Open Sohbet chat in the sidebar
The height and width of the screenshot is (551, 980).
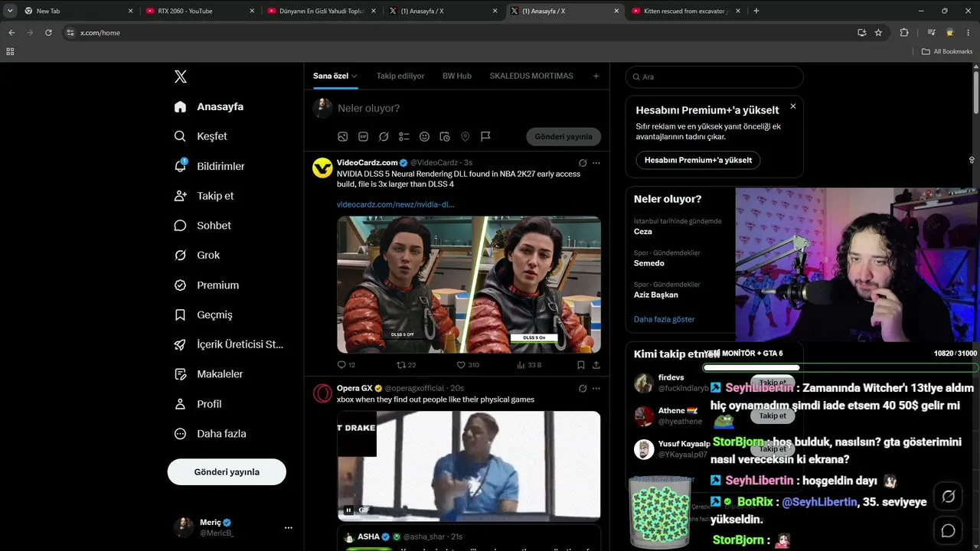tap(203, 226)
